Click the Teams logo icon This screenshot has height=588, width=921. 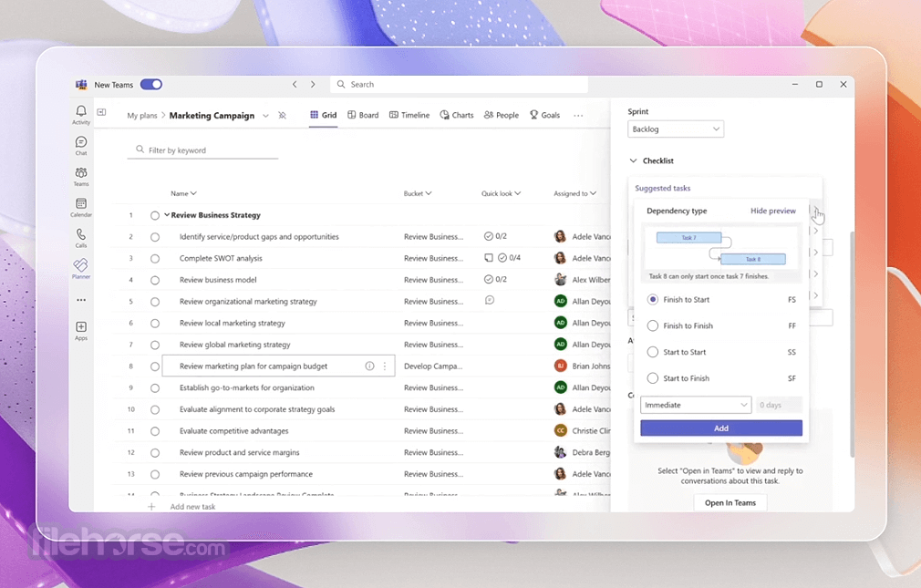pyautogui.click(x=81, y=85)
